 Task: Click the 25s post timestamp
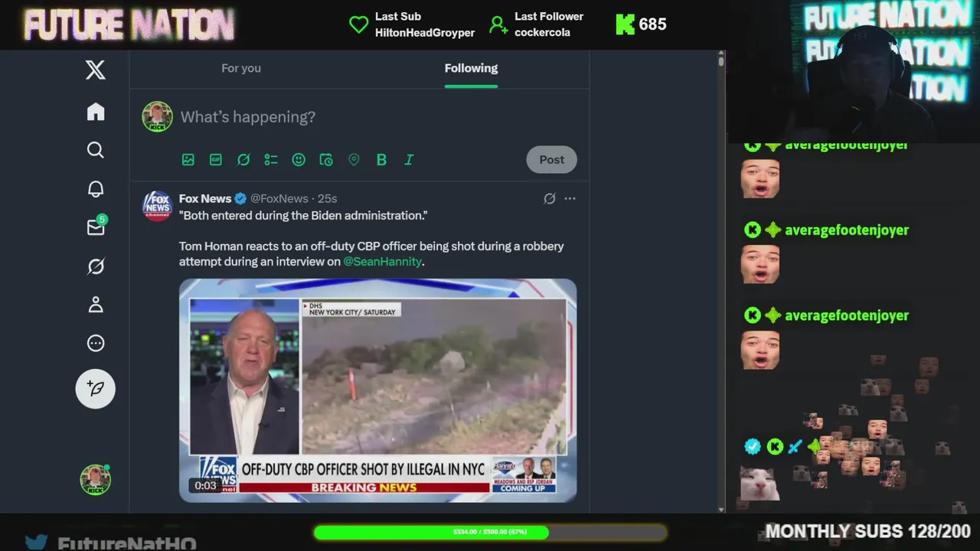[328, 198]
